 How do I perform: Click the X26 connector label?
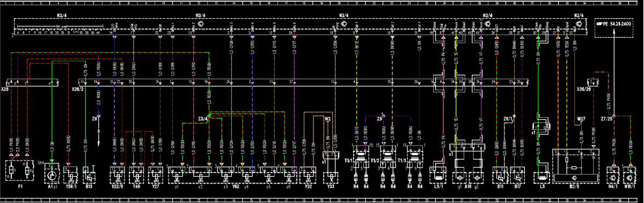coord(4,89)
